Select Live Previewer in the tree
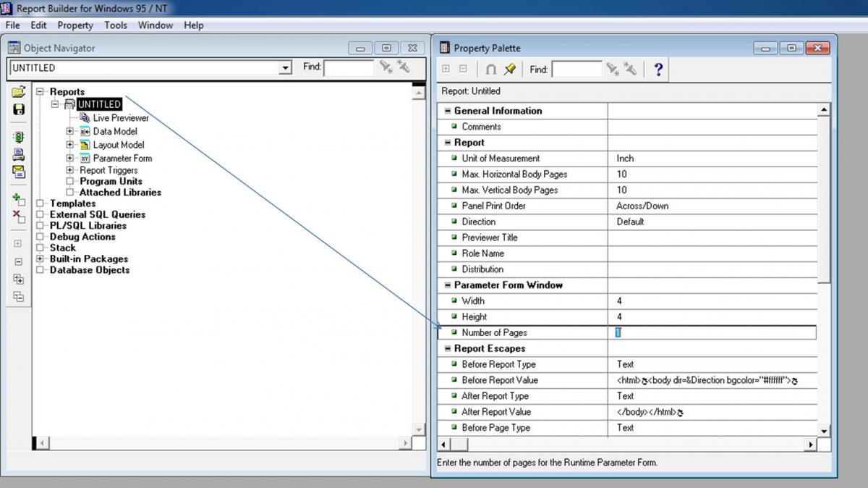The image size is (868, 488). (x=120, y=118)
